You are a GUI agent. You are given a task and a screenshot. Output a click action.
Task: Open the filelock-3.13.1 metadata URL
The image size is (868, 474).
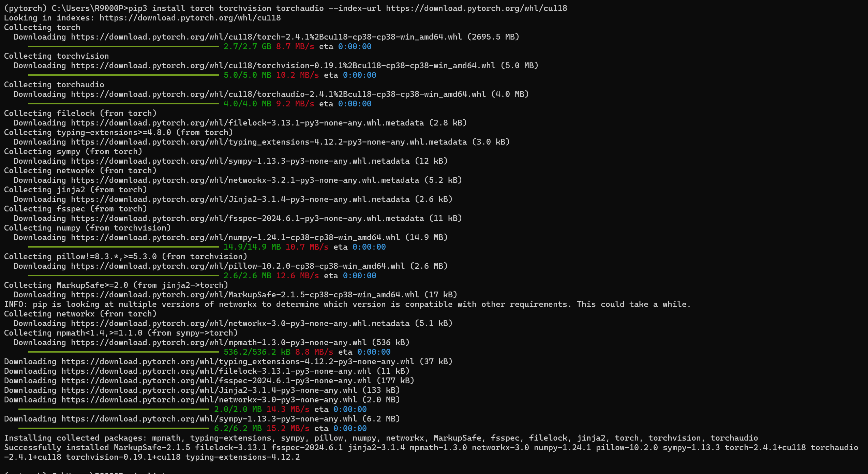point(273,123)
